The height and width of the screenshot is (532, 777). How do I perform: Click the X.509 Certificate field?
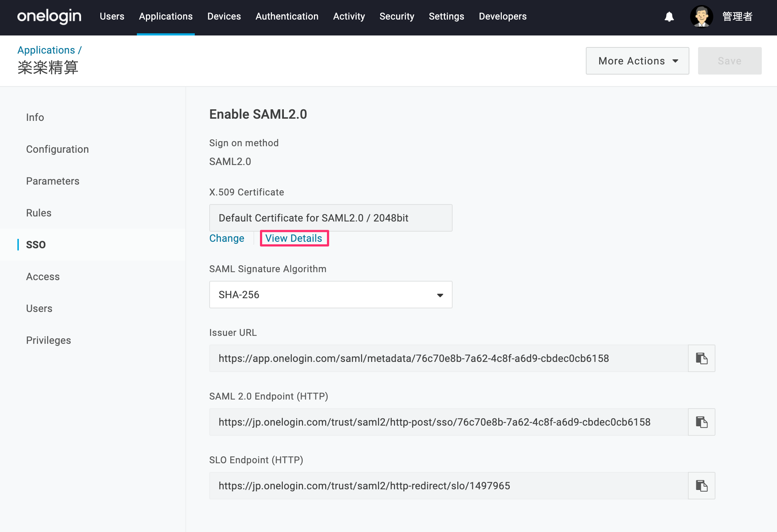331,218
